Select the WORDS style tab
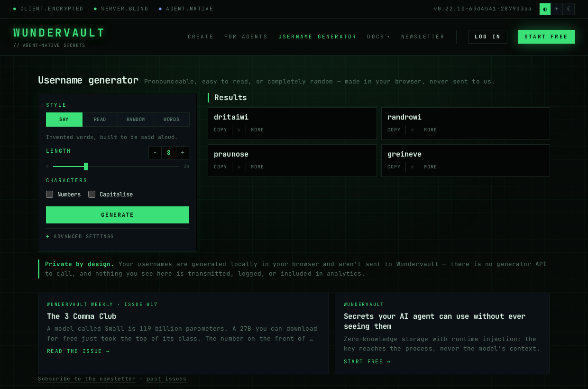The image size is (588, 389). (x=172, y=120)
